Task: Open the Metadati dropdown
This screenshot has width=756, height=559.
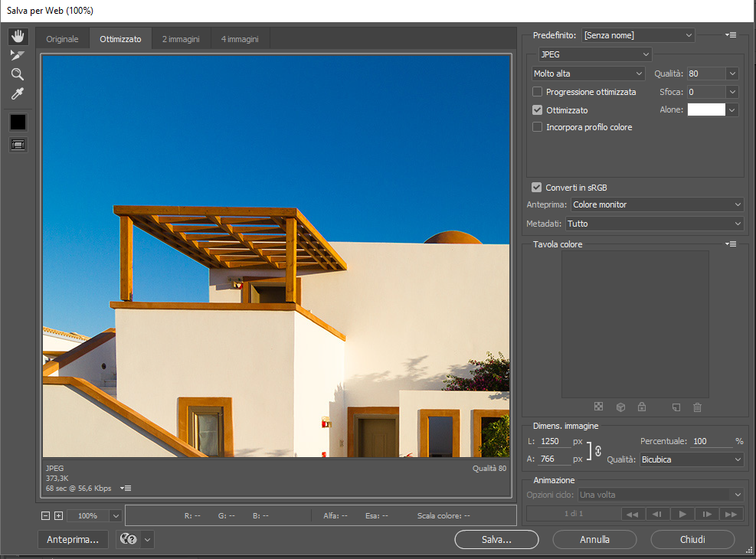Action: tap(654, 224)
